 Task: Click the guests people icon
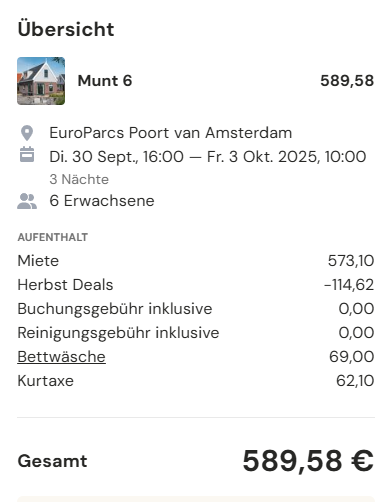point(27,201)
